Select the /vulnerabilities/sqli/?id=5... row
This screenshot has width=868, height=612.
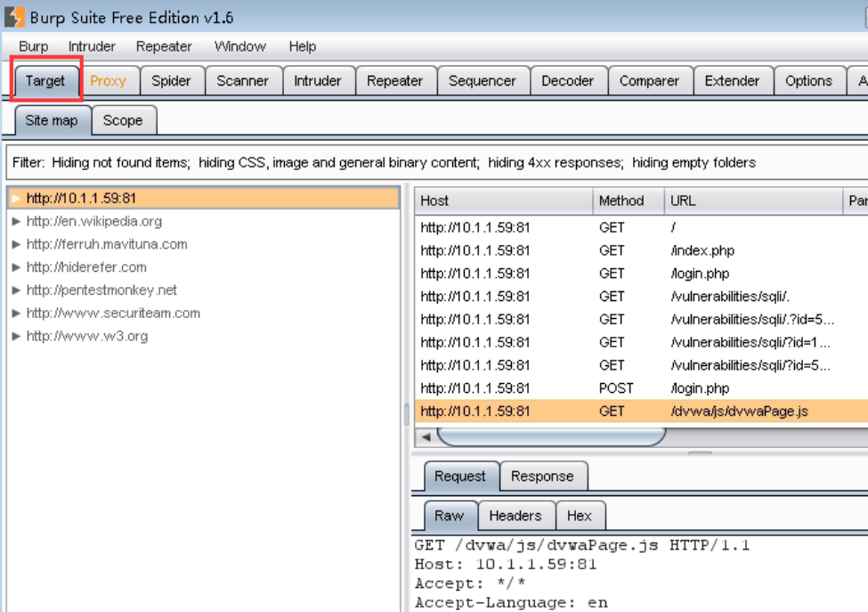pos(641,365)
